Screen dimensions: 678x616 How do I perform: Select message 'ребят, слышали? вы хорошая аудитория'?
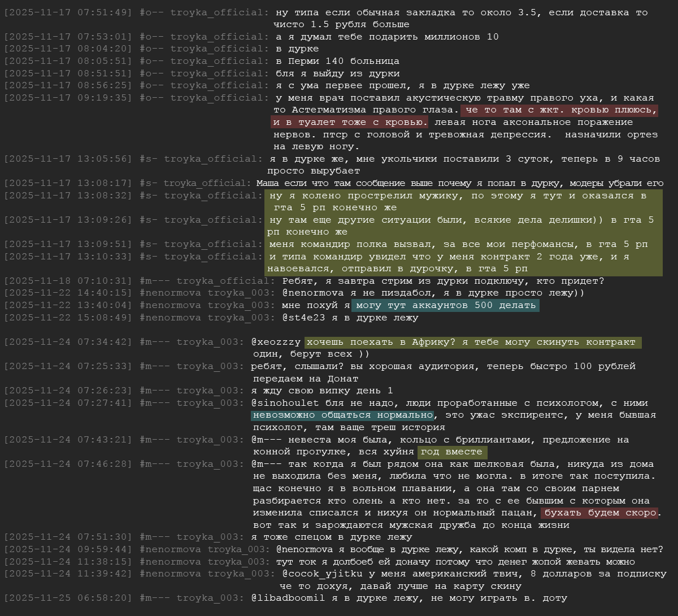pyautogui.click(x=444, y=372)
